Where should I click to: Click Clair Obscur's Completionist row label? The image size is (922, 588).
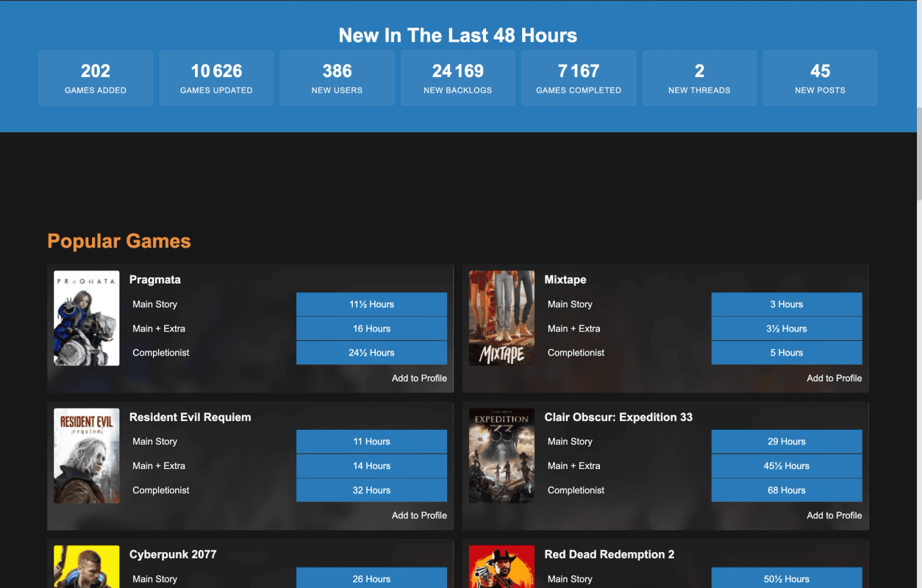tap(576, 490)
